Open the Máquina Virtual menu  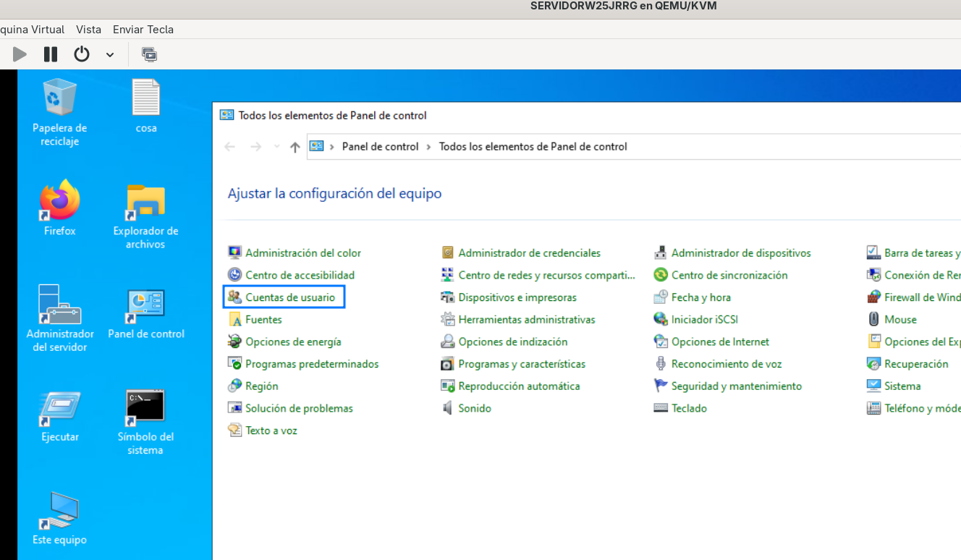point(33,30)
